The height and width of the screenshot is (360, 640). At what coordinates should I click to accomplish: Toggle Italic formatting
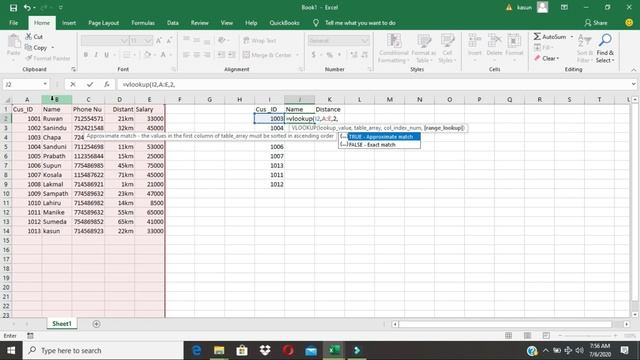pyautogui.click(x=96, y=55)
